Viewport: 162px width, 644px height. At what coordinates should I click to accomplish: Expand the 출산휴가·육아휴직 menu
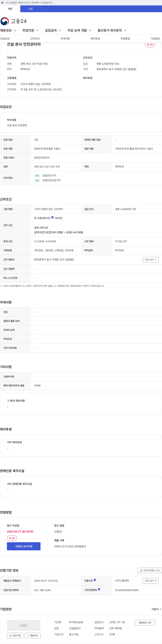[x=112, y=30]
